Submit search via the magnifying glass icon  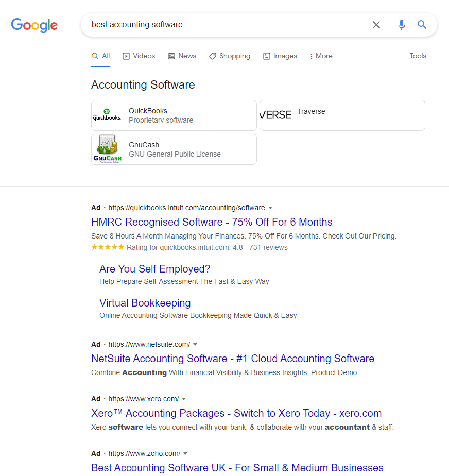(x=422, y=24)
